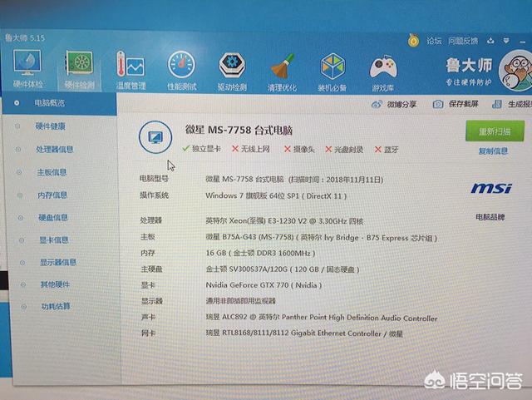Click the Nvidia GeForce GTX 770 value
This screenshot has height=400, width=532.
pyautogui.click(x=264, y=285)
